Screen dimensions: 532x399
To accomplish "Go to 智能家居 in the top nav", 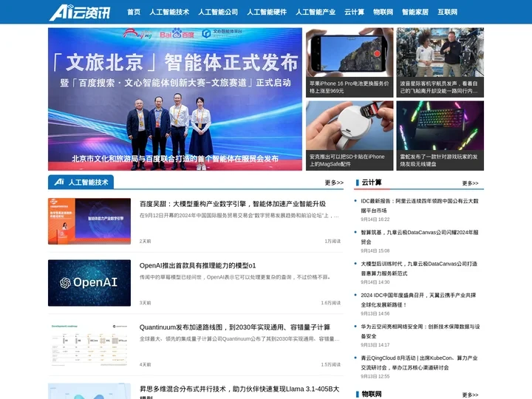I will (415, 13).
